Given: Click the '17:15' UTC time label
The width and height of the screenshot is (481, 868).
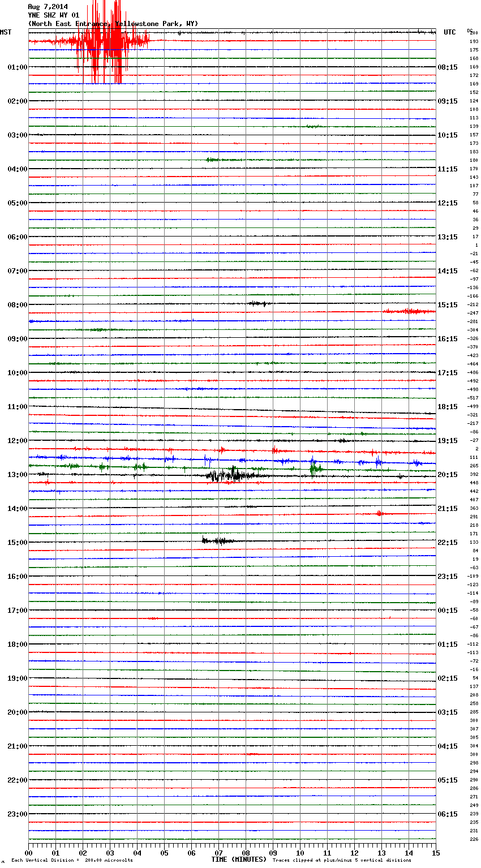Looking at the screenshot, I should (x=448, y=373).
